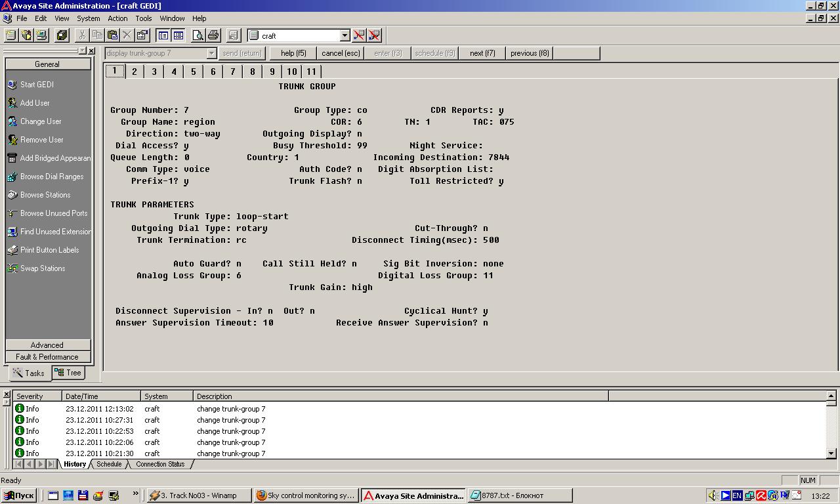Click the Paste toolbar icon
840x504 pixels.
click(x=112, y=35)
